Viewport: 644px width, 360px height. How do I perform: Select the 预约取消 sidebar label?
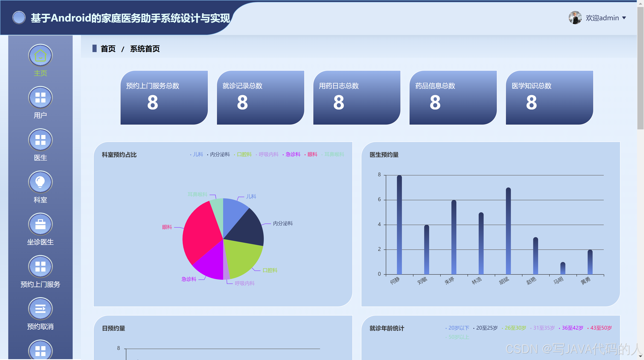tap(40, 327)
